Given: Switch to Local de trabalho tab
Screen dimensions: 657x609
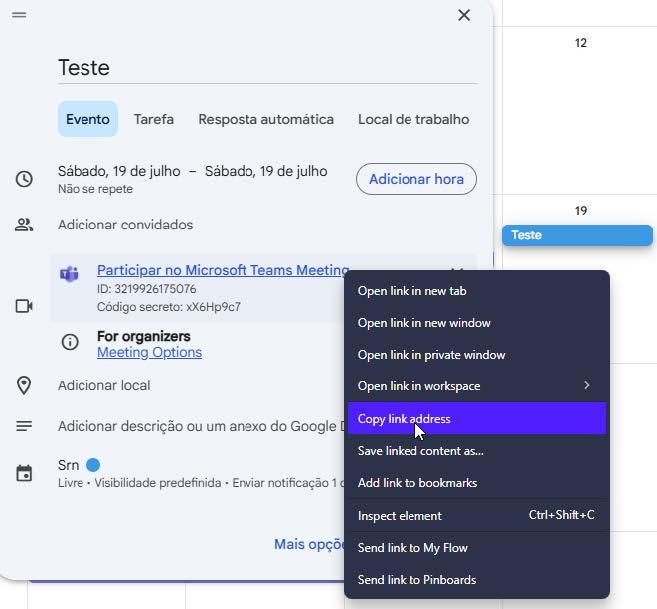Looking at the screenshot, I should [414, 119].
